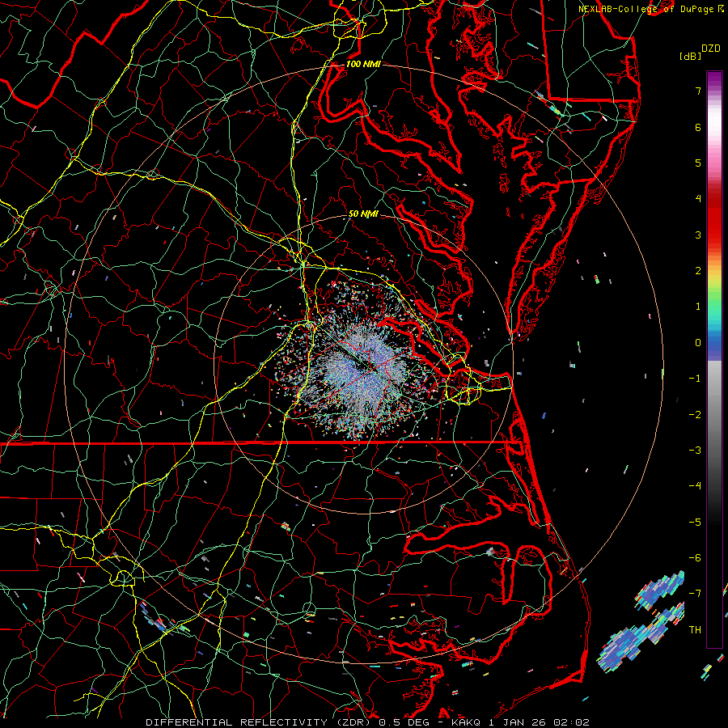The height and width of the screenshot is (728, 728).
Task: Click the -1 dB tick label on the scale
Action: (x=695, y=379)
